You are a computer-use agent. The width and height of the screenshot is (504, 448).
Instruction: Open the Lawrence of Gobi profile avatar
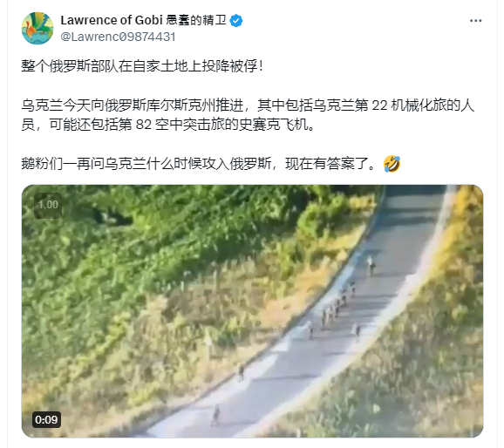click(37, 28)
